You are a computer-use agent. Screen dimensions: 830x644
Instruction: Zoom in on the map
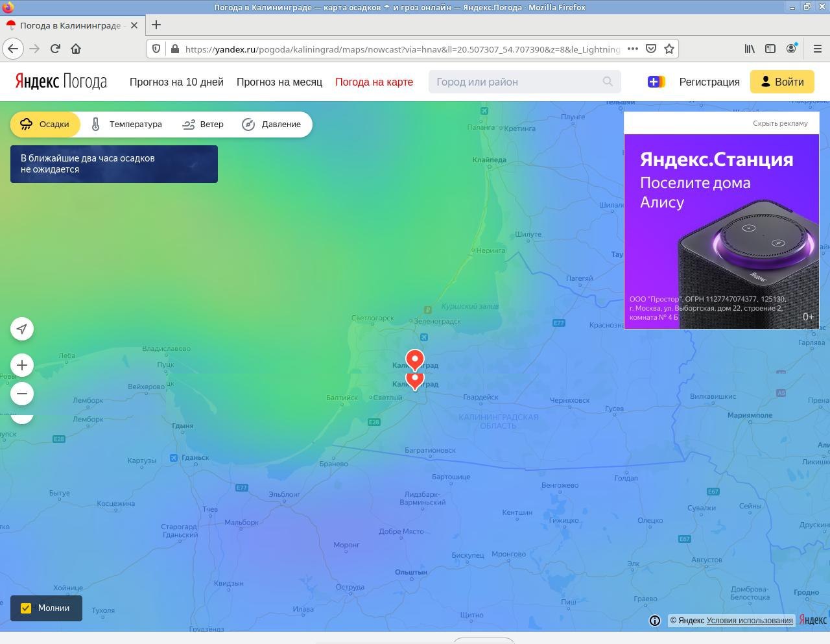(x=22, y=365)
